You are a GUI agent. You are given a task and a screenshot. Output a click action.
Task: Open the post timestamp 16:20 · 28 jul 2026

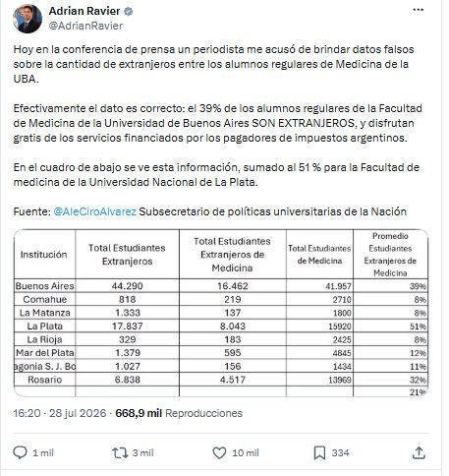point(60,413)
